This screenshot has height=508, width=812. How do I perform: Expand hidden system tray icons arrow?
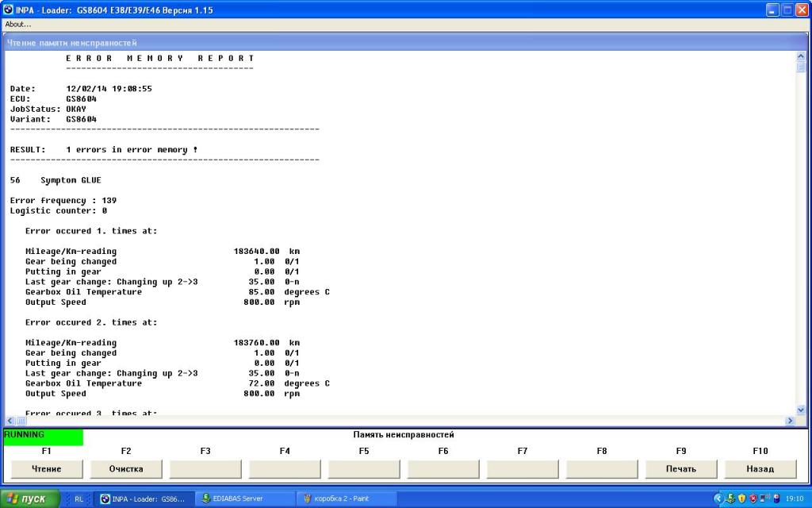pos(718,498)
